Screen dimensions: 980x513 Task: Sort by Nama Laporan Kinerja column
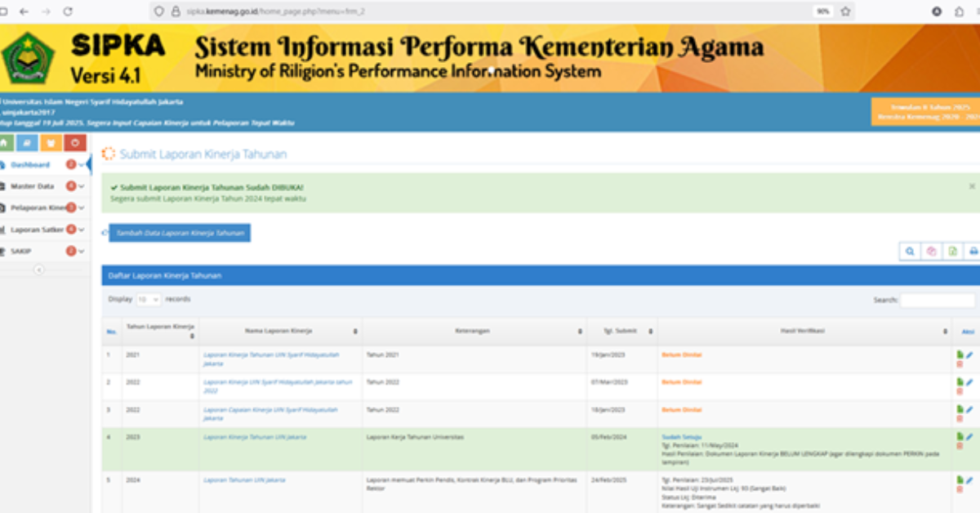(280, 331)
